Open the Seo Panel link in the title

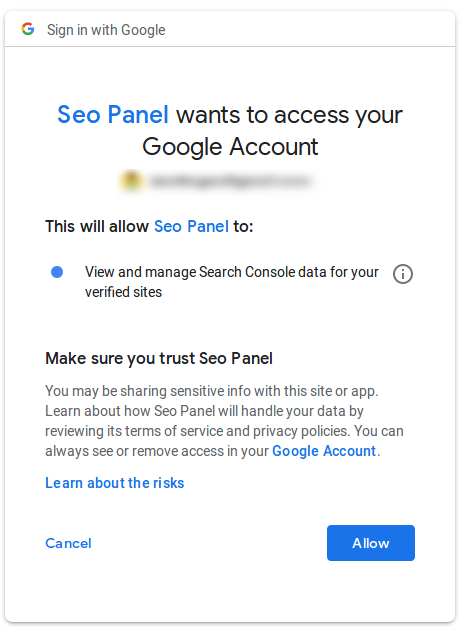(113, 114)
